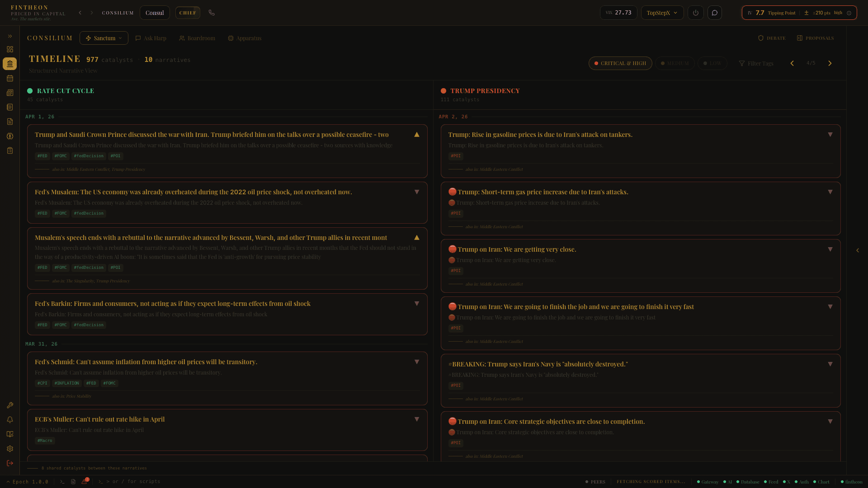
Task: Click the phone call icon in header
Action: pyautogui.click(x=212, y=13)
